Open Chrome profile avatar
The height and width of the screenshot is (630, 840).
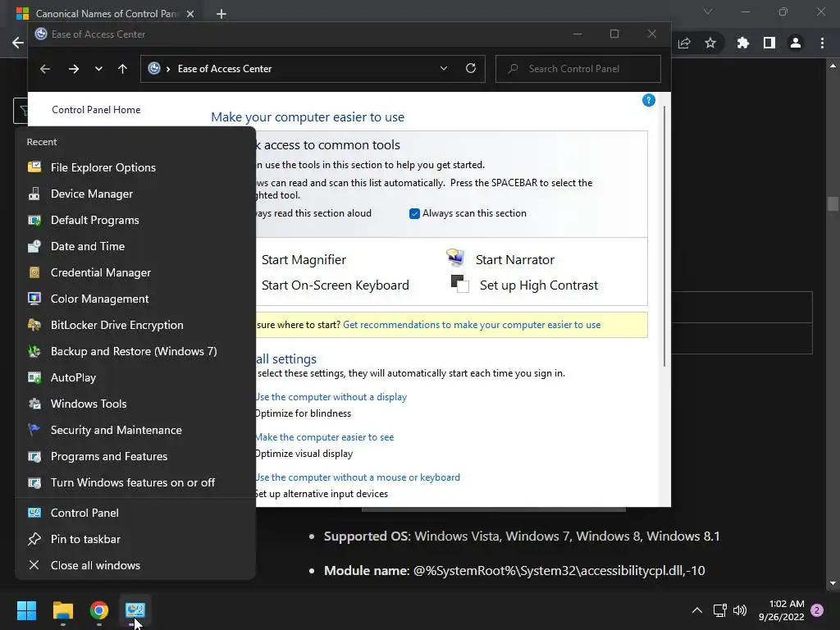point(796,43)
